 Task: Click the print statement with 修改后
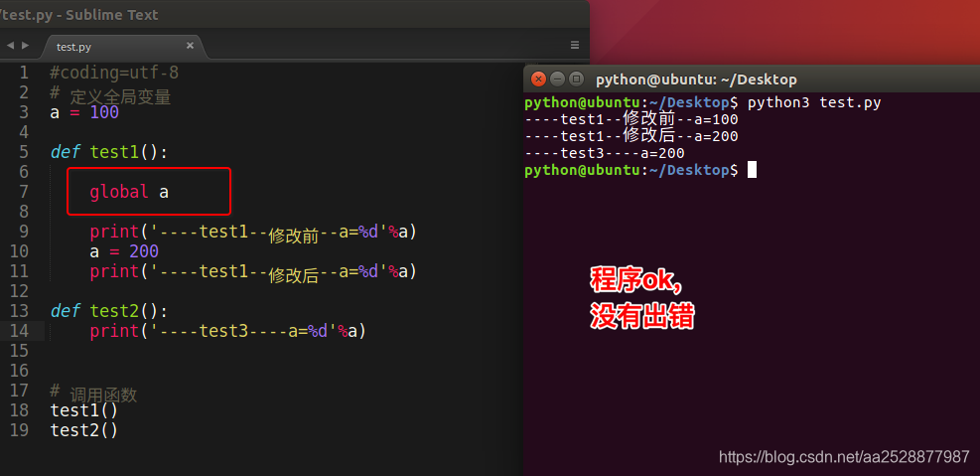(x=253, y=272)
